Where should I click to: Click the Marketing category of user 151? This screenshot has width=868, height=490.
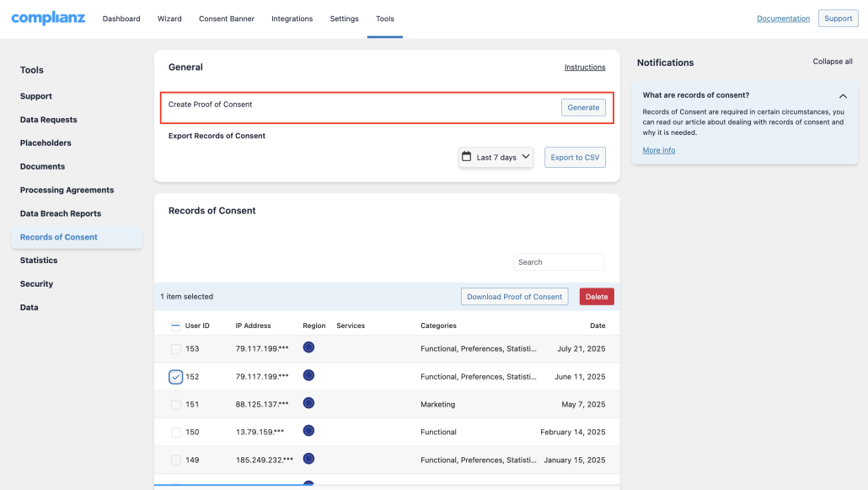point(438,405)
